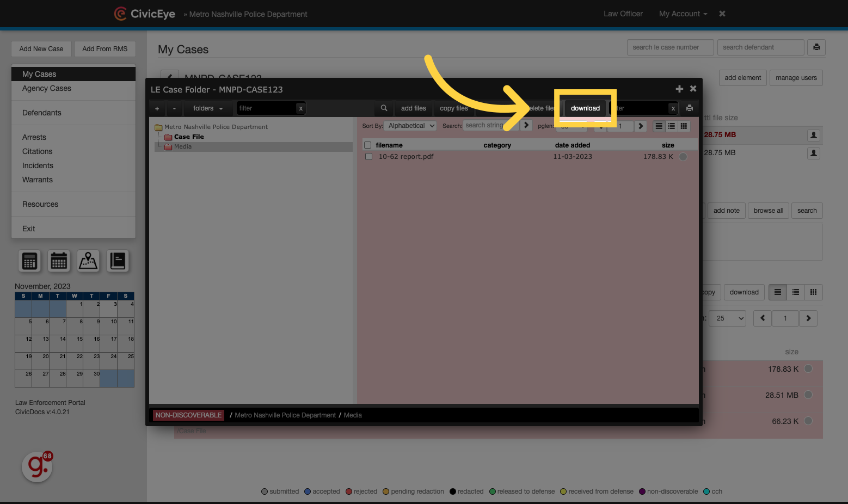Click the minus remove-folder icon in folder toolbar
848x504 pixels.
click(174, 108)
